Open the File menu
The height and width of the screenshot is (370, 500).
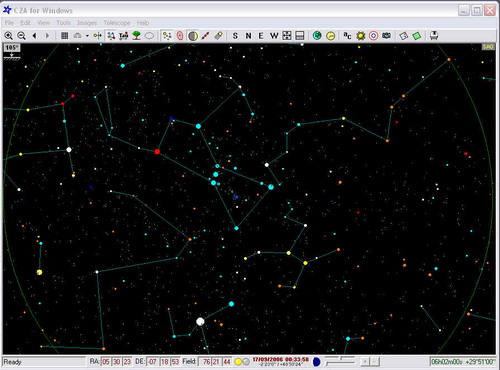[9, 23]
